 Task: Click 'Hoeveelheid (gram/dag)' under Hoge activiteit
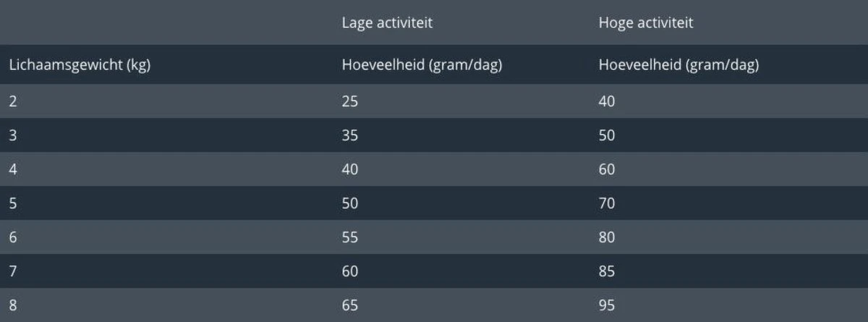(678, 65)
